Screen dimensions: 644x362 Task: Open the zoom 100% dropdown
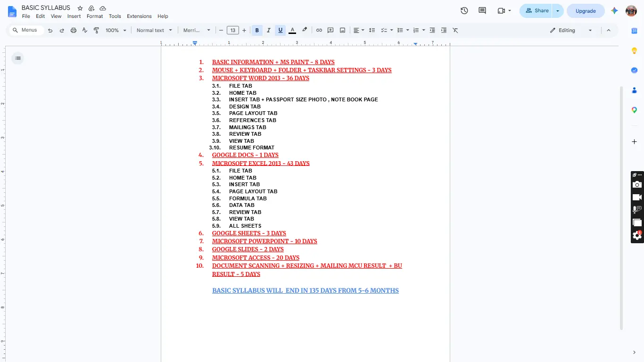point(116,30)
